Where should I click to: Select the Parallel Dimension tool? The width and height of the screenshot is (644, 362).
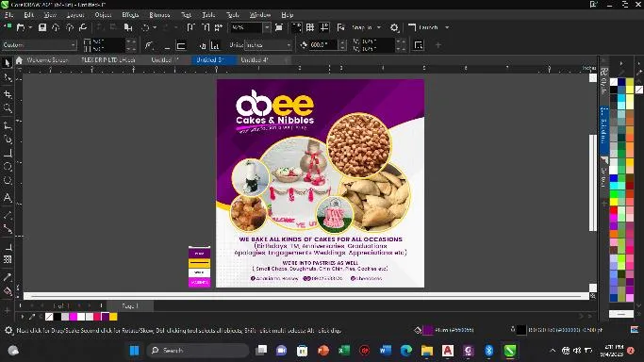(8, 215)
